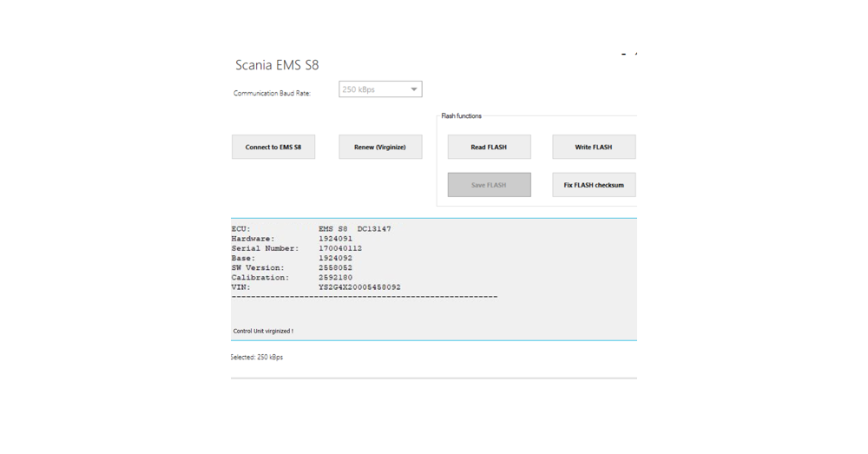The height and width of the screenshot is (454, 868).
Task: Click the Connect to EMS S8 button
Action: click(x=273, y=147)
